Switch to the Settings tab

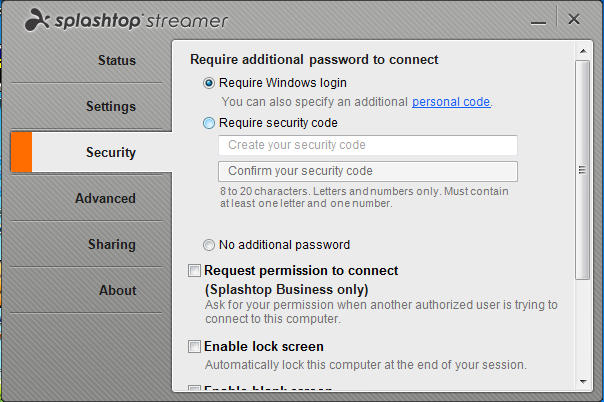point(111,106)
